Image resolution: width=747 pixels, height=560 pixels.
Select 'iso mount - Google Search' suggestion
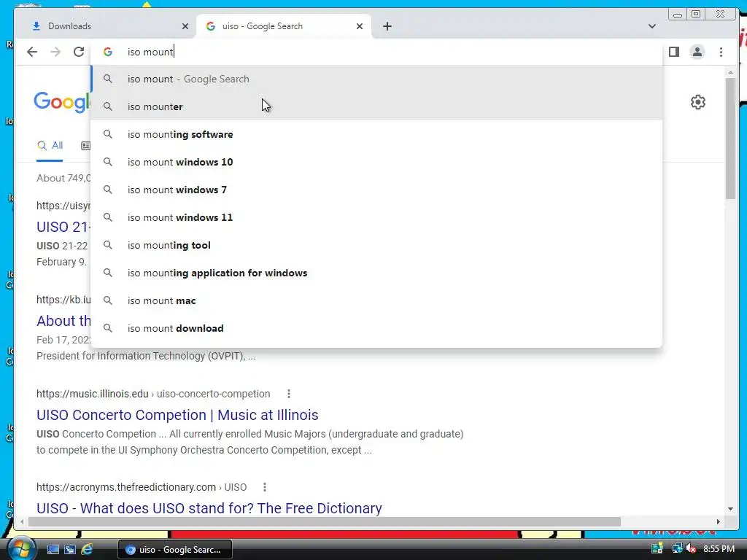(x=376, y=79)
